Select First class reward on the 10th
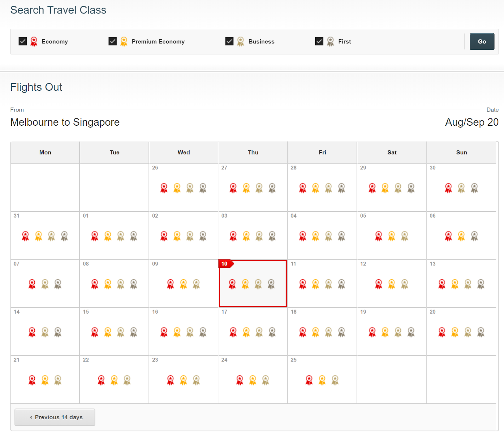504x434 pixels. tap(271, 284)
